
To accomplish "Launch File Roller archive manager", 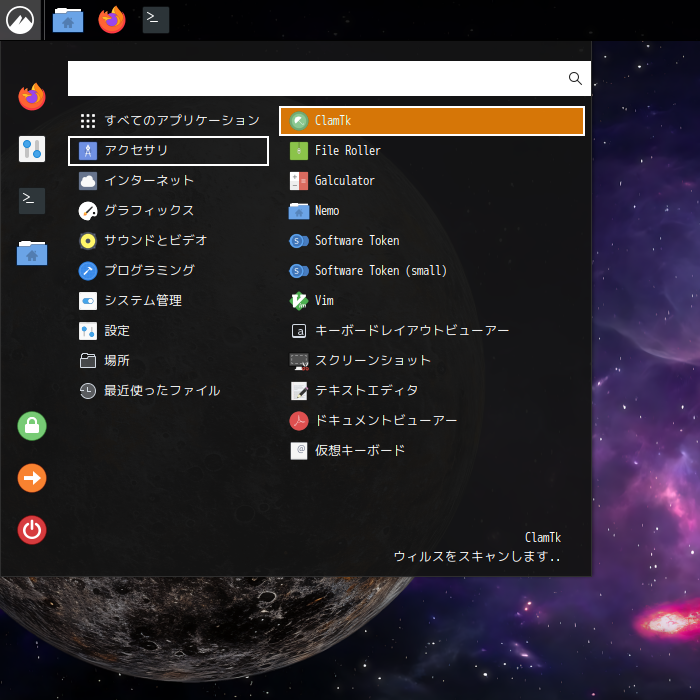I will [432, 151].
